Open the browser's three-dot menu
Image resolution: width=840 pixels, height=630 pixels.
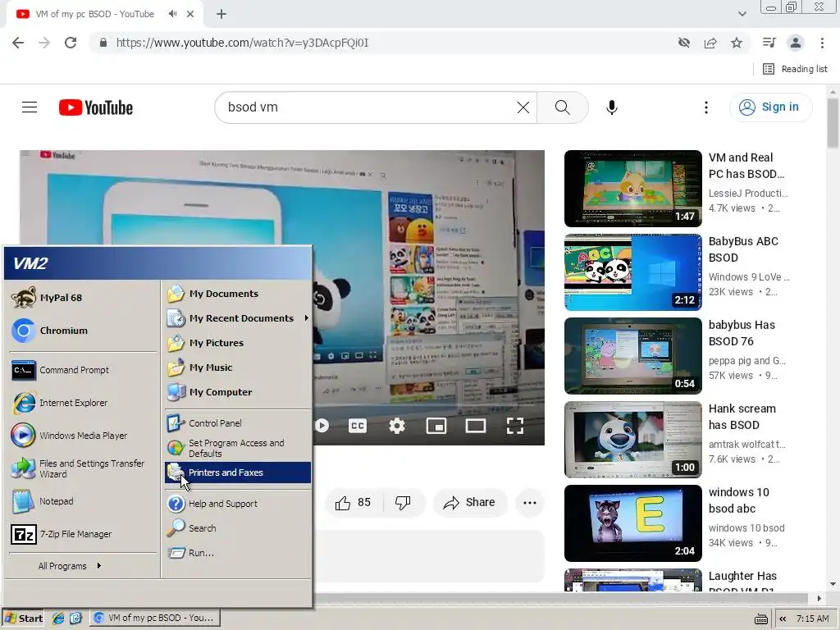pyautogui.click(x=822, y=43)
